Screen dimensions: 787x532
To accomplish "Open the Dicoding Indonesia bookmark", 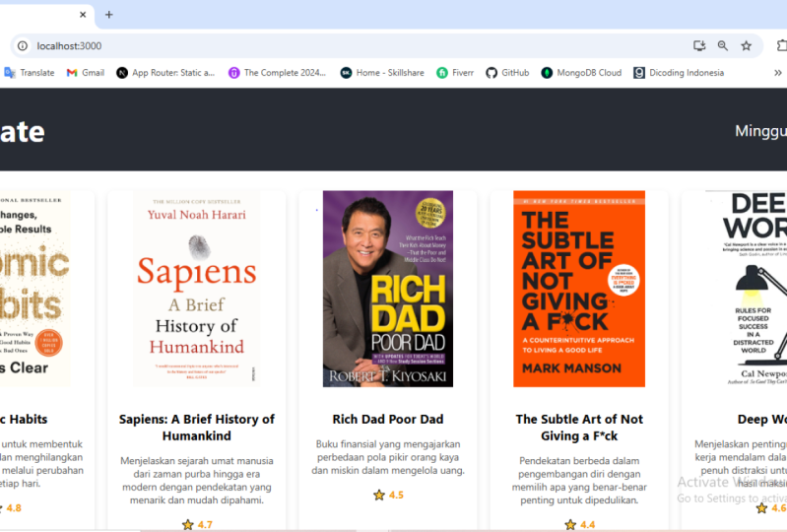I will click(x=679, y=73).
